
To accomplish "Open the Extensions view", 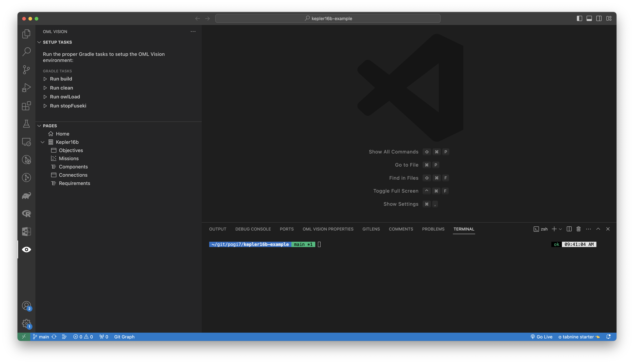I will pos(26,106).
